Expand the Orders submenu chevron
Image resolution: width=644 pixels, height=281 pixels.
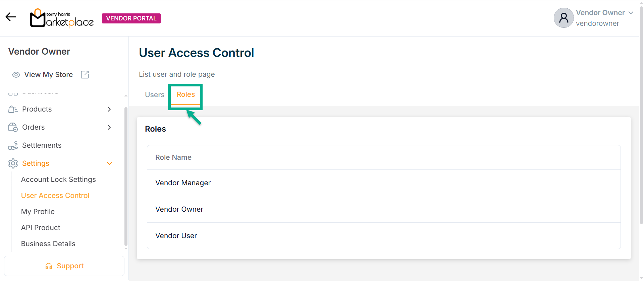(109, 127)
